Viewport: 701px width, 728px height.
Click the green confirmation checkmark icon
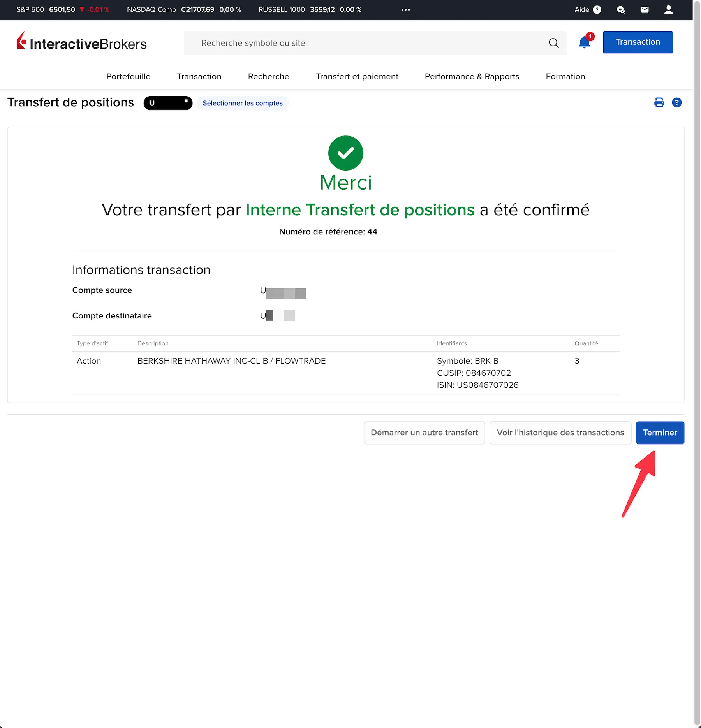pos(346,153)
